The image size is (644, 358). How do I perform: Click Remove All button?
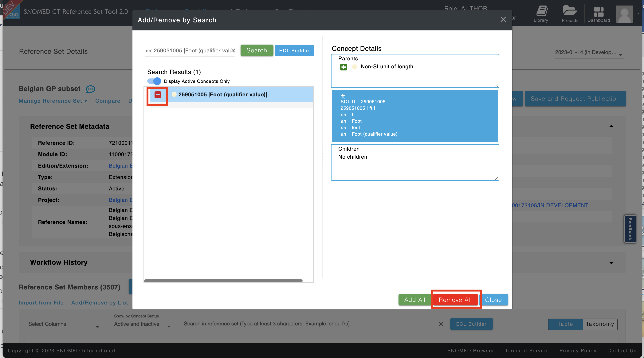(455, 300)
